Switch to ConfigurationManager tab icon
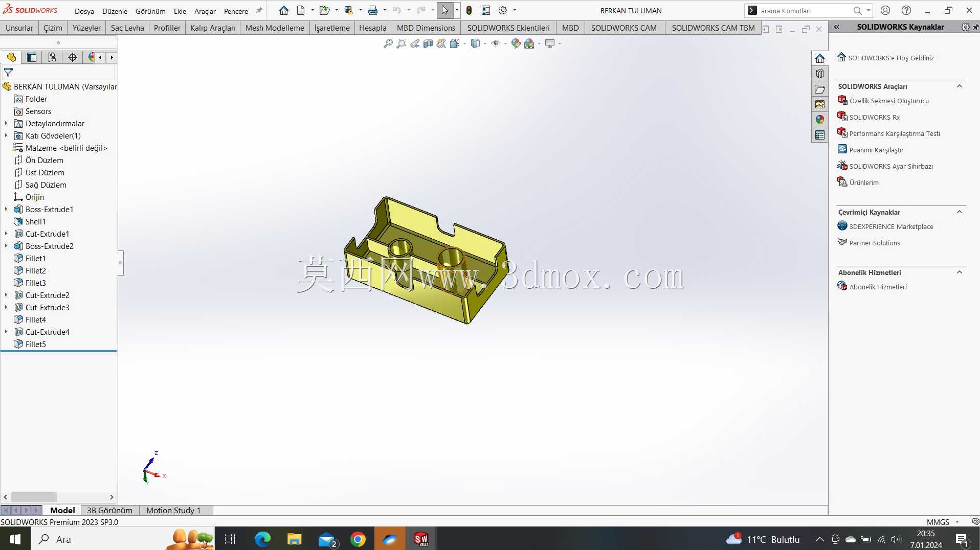The image size is (980, 550). pyautogui.click(x=52, y=57)
